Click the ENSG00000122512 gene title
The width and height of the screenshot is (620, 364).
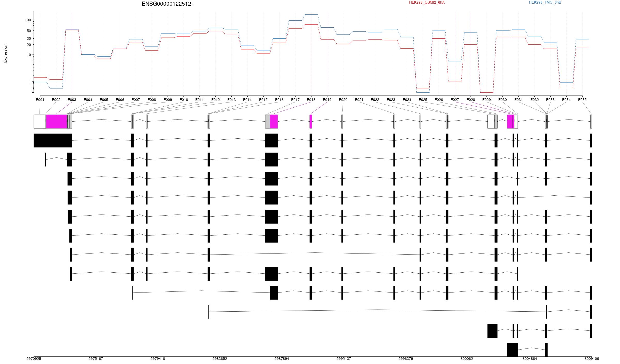pyautogui.click(x=168, y=4)
